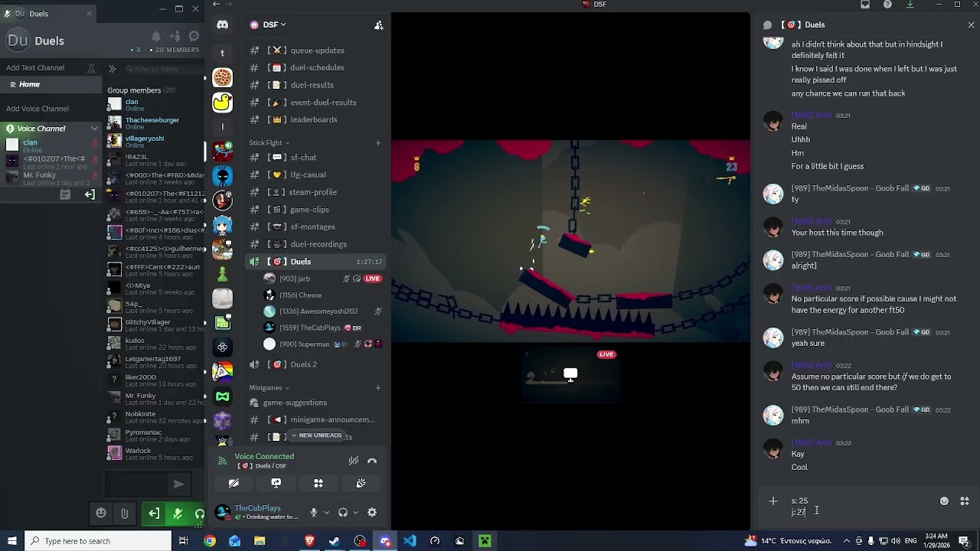Click Add Voice Channel in Steam chat
Viewport: 980px width, 551px height.
click(38, 109)
